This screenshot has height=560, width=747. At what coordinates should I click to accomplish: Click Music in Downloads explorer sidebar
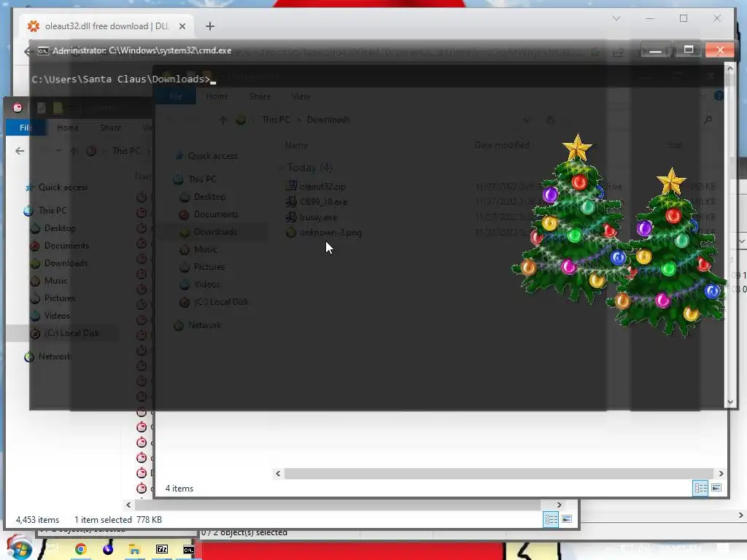(205, 249)
